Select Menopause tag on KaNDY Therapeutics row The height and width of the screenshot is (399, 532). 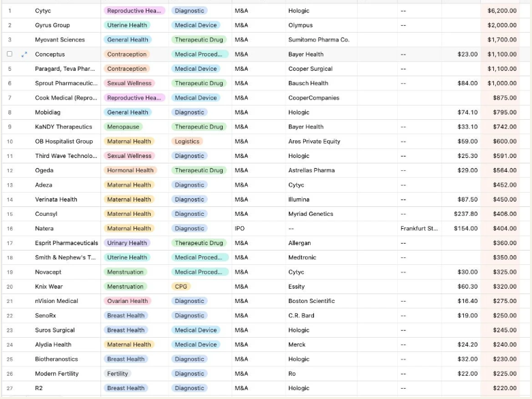click(123, 127)
